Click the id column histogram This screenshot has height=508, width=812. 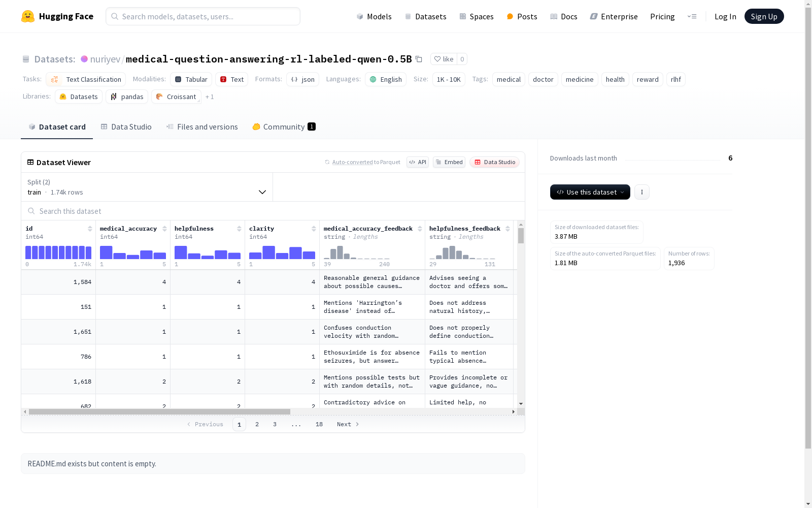[x=58, y=252]
